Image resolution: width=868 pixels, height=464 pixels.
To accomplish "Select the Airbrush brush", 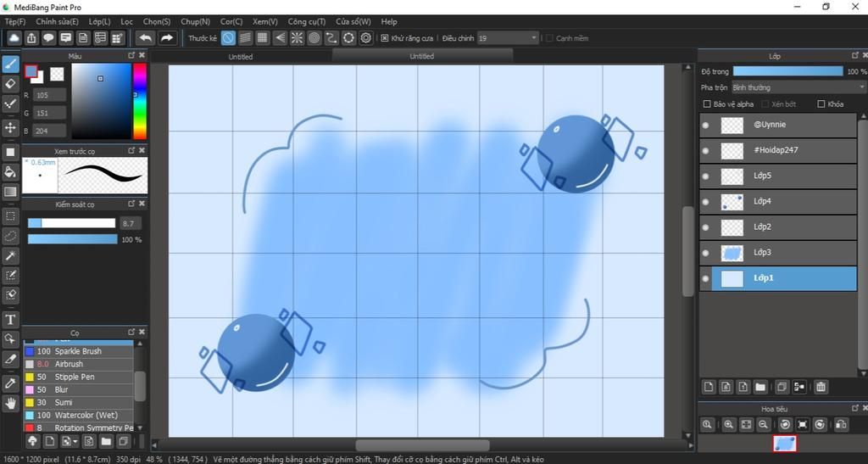I will [79, 365].
